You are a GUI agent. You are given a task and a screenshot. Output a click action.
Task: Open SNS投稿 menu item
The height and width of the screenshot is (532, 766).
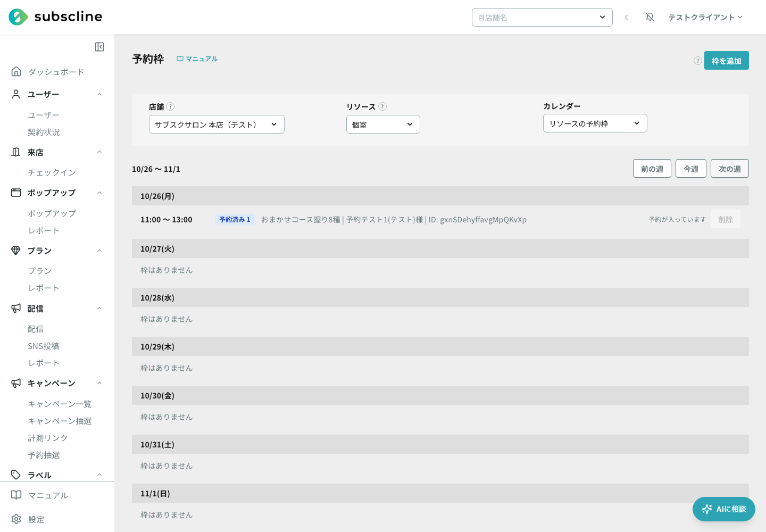click(x=44, y=346)
